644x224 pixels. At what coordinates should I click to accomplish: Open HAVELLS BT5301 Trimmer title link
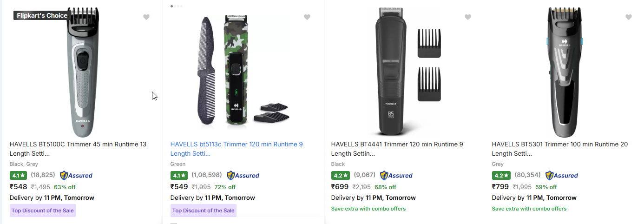tap(560, 149)
